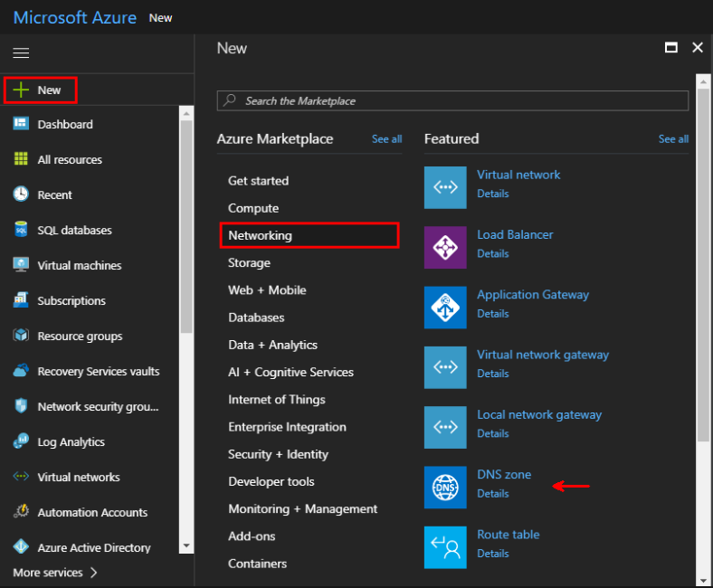The height and width of the screenshot is (588, 713).
Task: Click the Virtual networks sidebar icon
Action: (21, 476)
